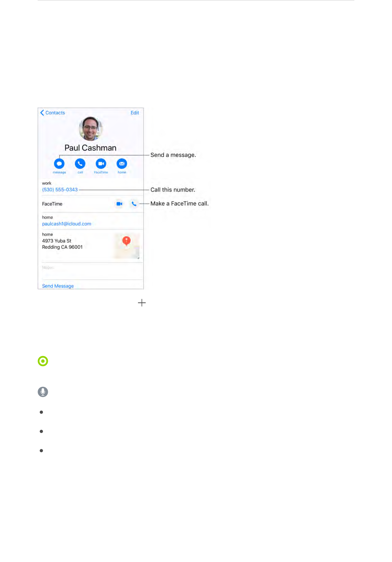This screenshot has height=562, width=392.
Task: Start FaceTime audio call from the FaceTime row
Action: (x=134, y=204)
